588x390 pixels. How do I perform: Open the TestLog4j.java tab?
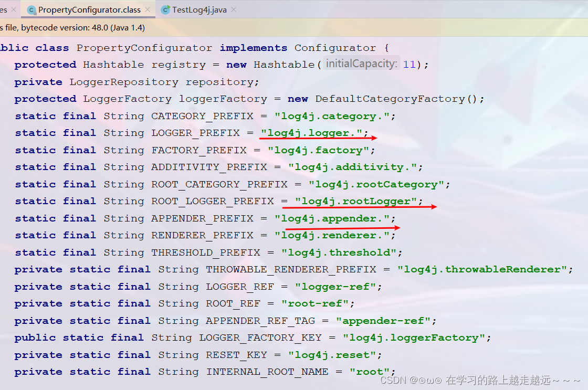(199, 10)
